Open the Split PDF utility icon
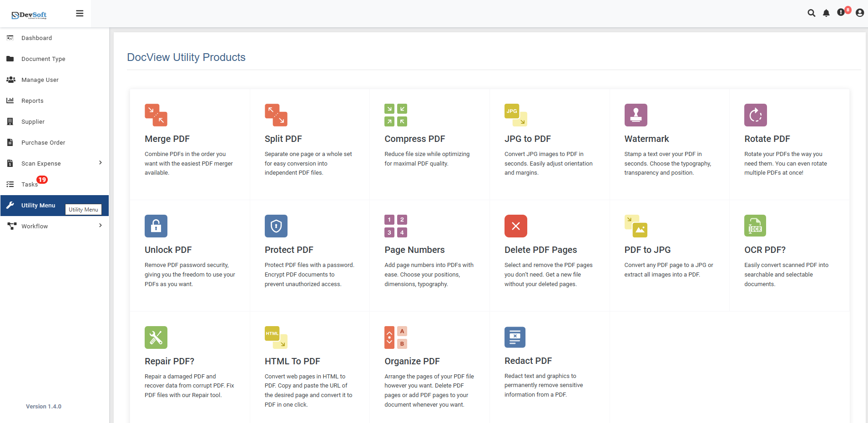Viewport: 868px width, 423px height. click(x=276, y=115)
